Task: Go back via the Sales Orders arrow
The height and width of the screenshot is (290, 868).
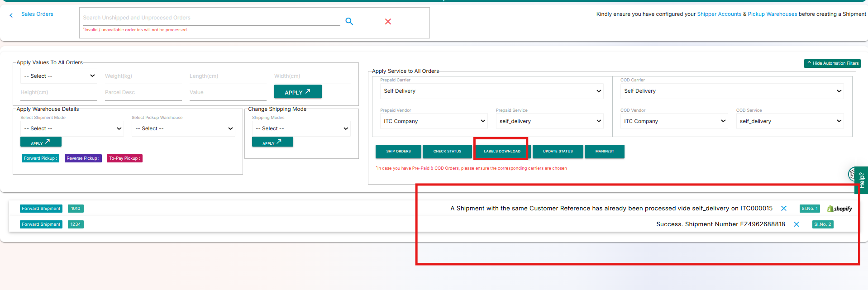Action: point(11,15)
